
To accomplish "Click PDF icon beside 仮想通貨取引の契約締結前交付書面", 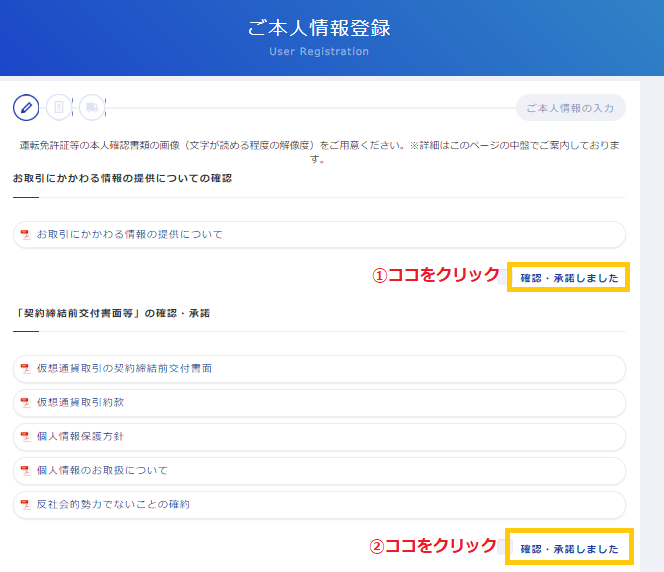I will pyautogui.click(x=25, y=368).
